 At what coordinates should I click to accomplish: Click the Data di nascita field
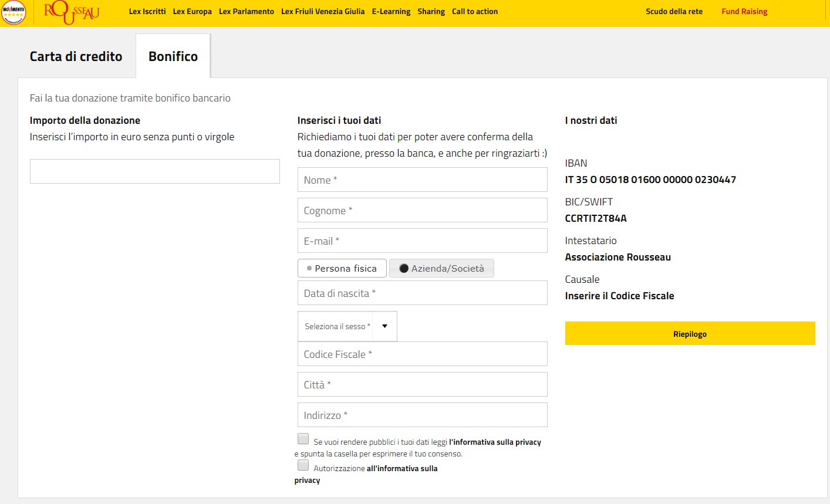(x=423, y=293)
